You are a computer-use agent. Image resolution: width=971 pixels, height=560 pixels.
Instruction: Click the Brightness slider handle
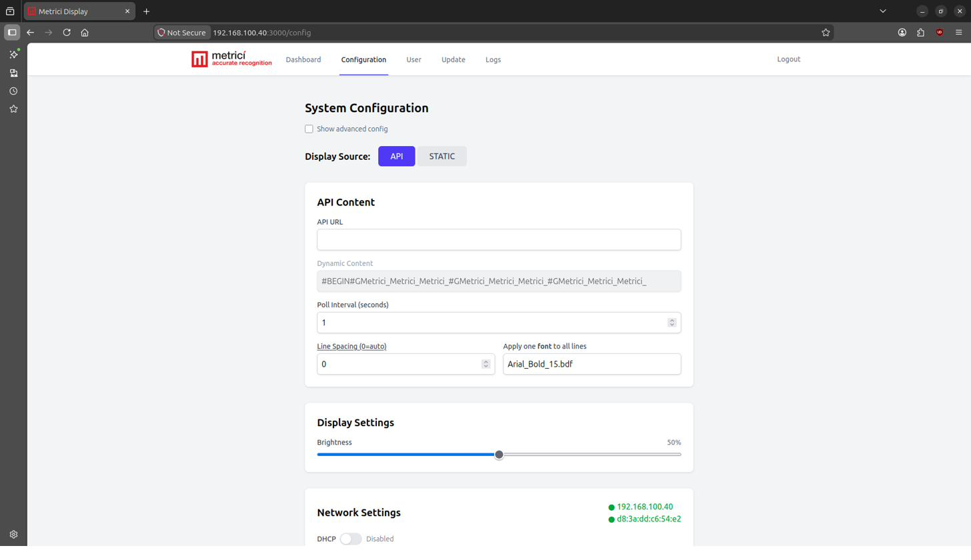499,455
